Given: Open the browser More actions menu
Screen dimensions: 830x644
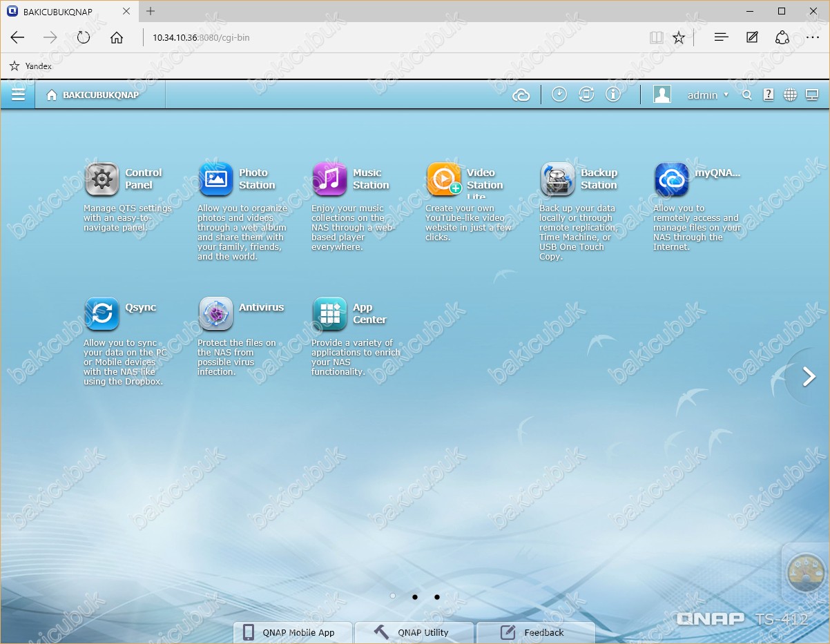Looking at the screenshot, I should point(813,38).
